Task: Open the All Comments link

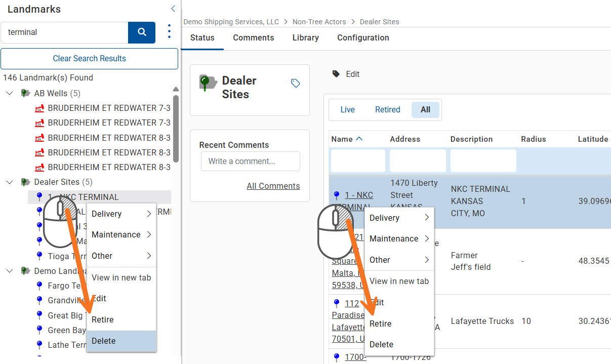Action: [273, 186]
